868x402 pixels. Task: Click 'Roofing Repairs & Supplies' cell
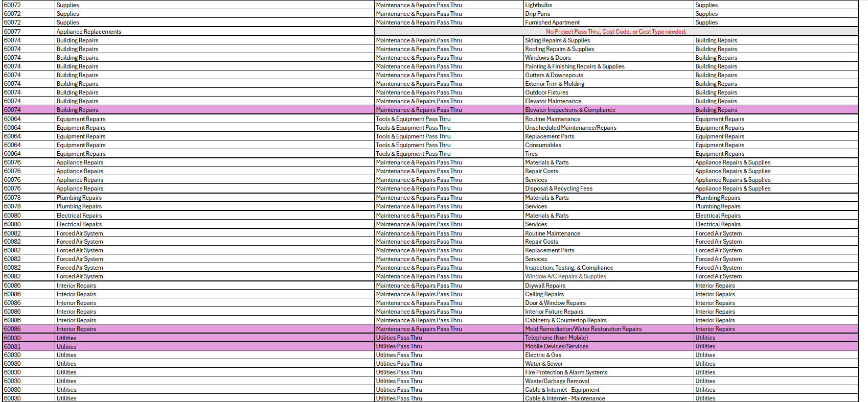point(608,49)
